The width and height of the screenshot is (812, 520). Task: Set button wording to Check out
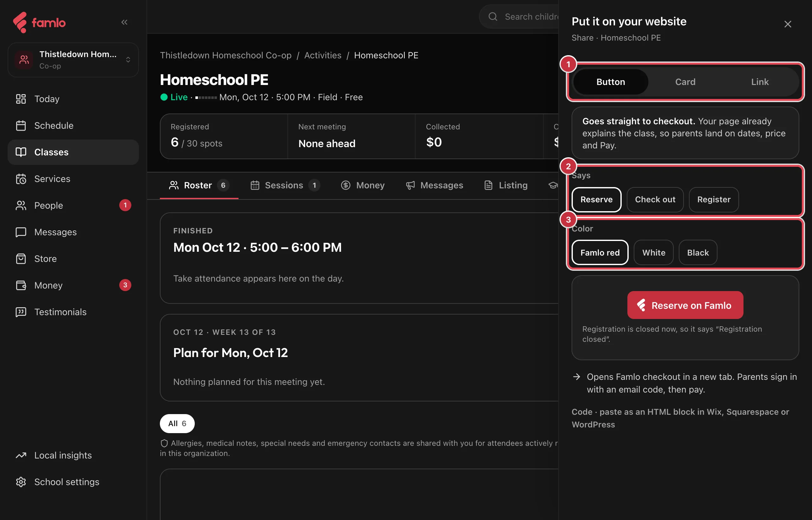pyautogui.click(x=655, y=199)
